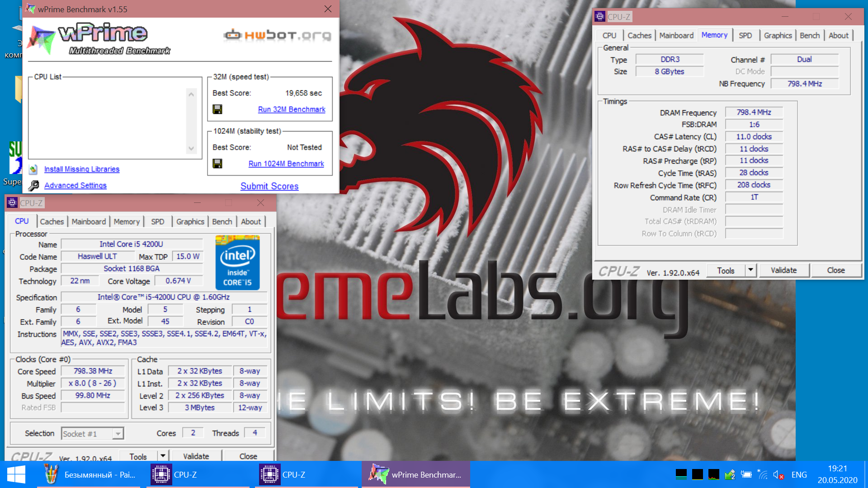
Task: Open the SPD tab in the lower CPU-Z window
Action: pos(157,221)
